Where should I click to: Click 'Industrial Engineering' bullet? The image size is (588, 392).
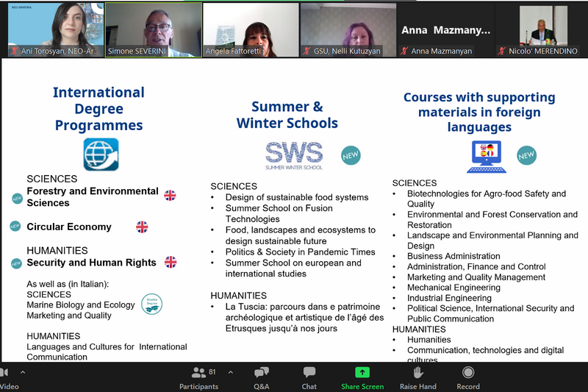click(449, 298)
